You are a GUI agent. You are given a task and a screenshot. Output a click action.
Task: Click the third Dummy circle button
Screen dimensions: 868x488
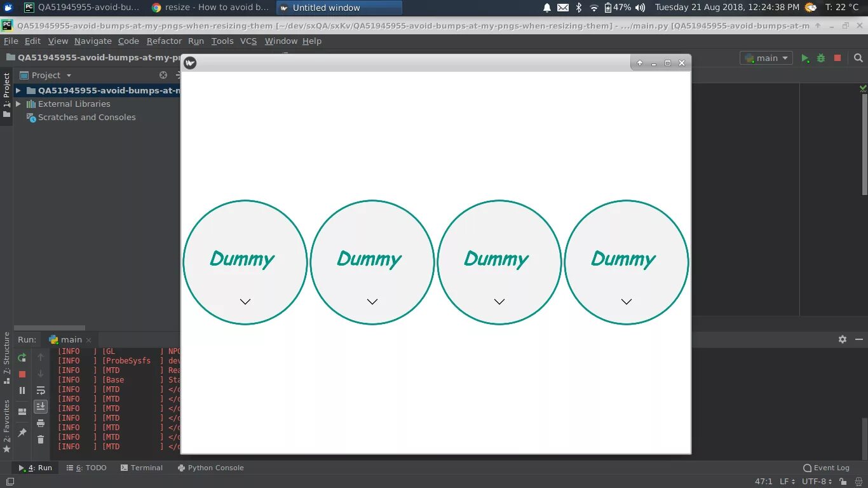pyautogui.click(x=499, y=262)
